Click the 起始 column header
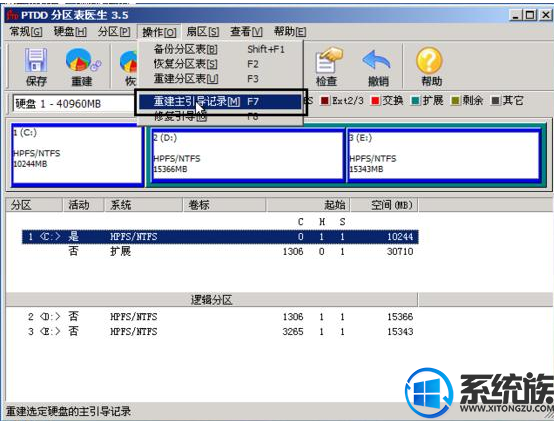This screenshot has height=421, width=554. pyautogui.click(x=308, y=205)
